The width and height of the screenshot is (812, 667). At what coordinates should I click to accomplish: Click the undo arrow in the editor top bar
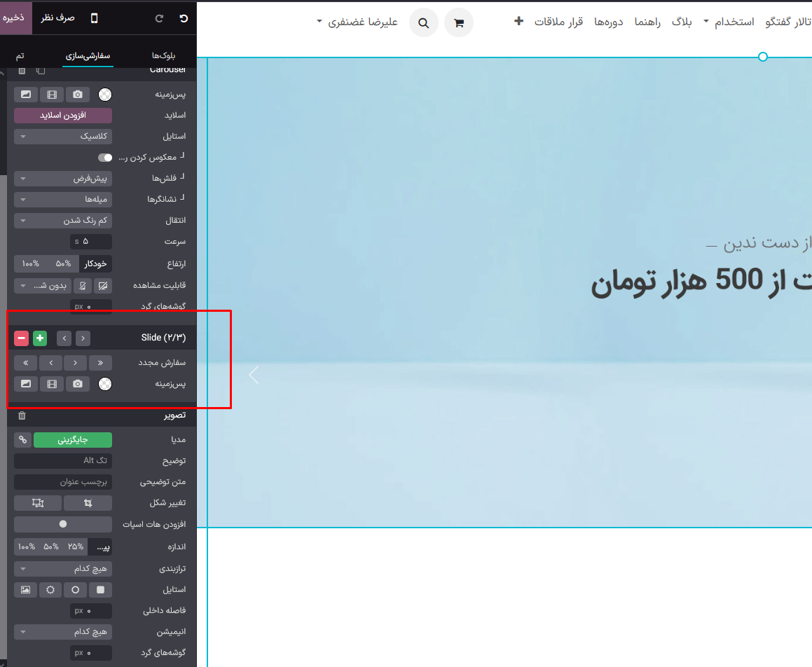[x=184, y=18]
